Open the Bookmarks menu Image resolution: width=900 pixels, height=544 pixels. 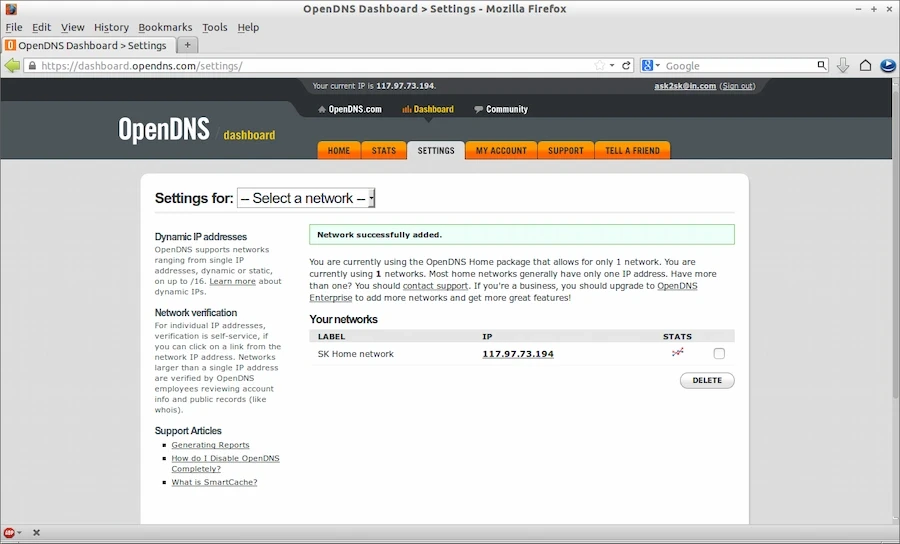click(165, 28)
